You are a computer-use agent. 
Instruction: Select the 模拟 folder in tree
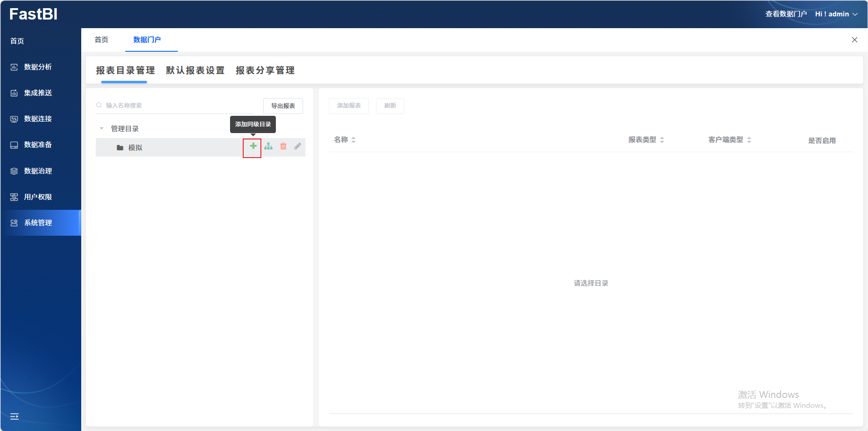(x=135, y=148)
